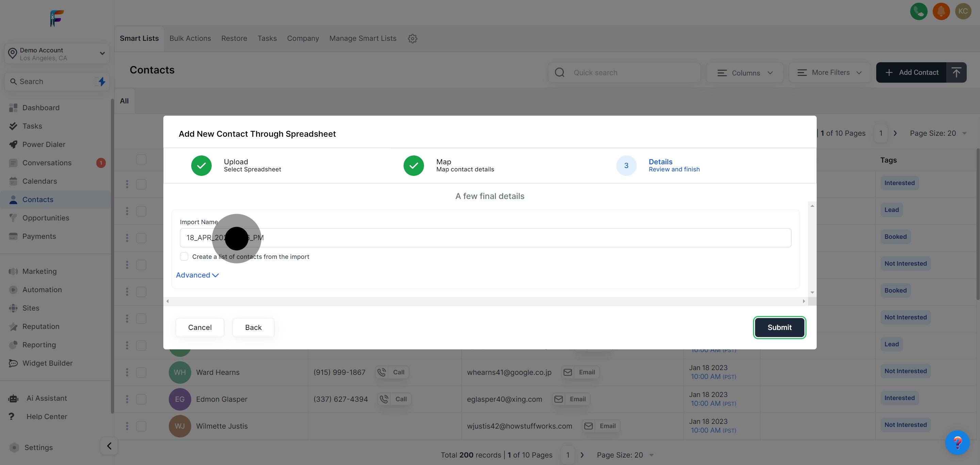Open Power Dialer from the sidebar

[44, 145]
